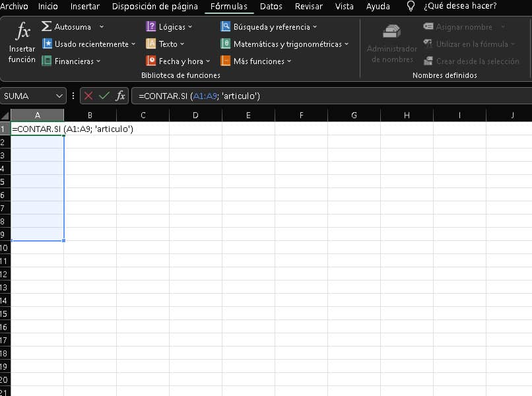Open the Texto functions icon
The height and width of the screenshot is (396, 532).
click(151, 44)
